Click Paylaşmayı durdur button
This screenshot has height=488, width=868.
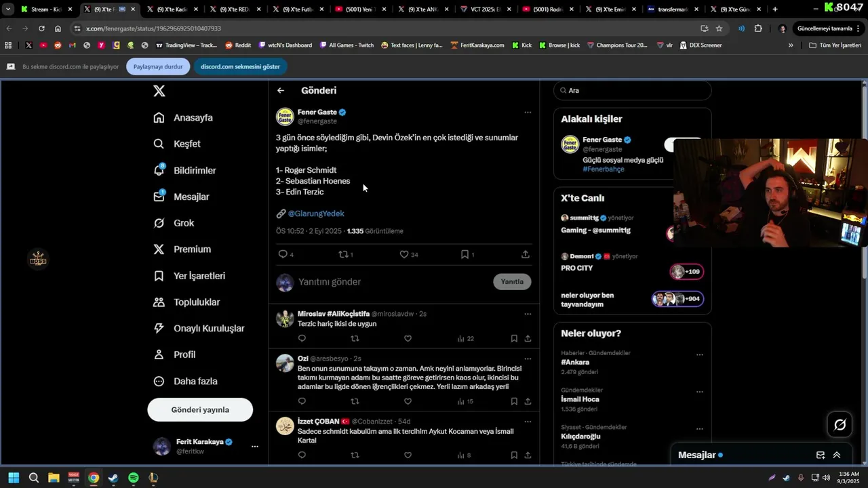pos(158,66)
